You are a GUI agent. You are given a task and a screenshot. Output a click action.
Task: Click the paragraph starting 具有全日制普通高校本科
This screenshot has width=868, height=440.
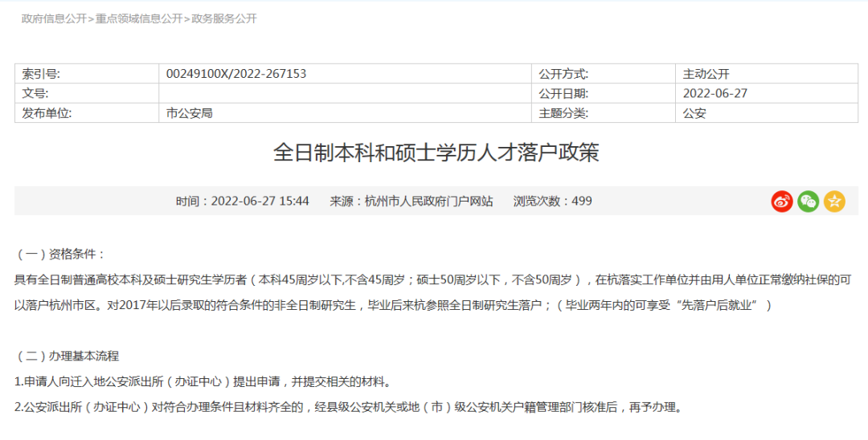432,279
